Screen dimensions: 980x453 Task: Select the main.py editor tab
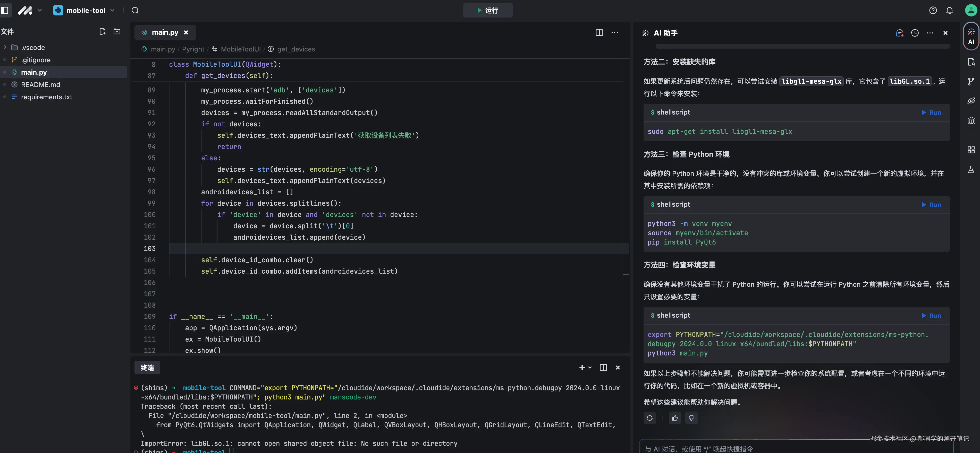coord(164,33)
